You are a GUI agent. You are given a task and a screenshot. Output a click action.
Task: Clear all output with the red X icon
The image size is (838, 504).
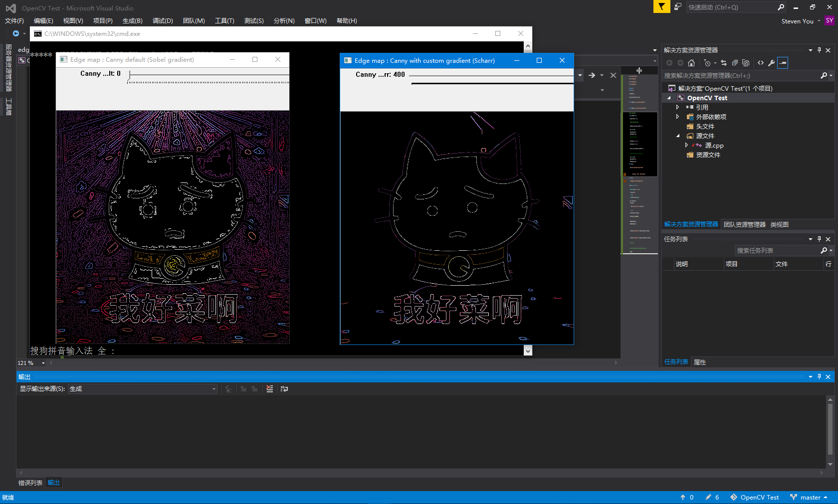[x=269, y=389]
